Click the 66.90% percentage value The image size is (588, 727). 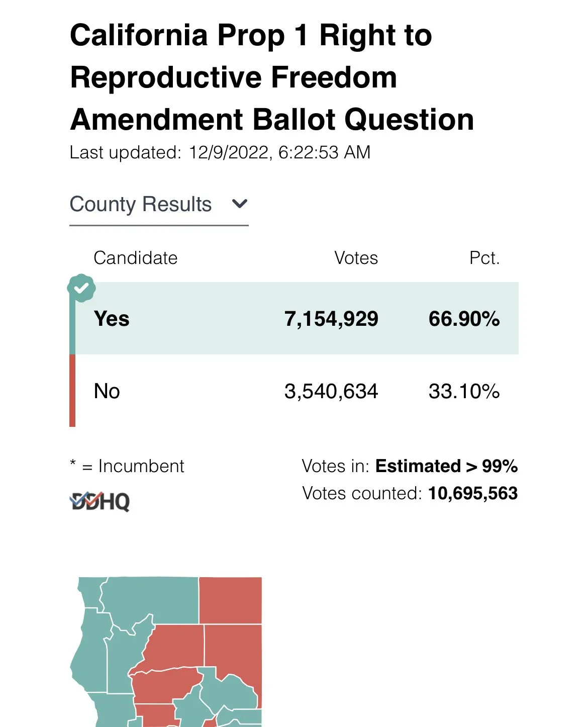point(464,319)
